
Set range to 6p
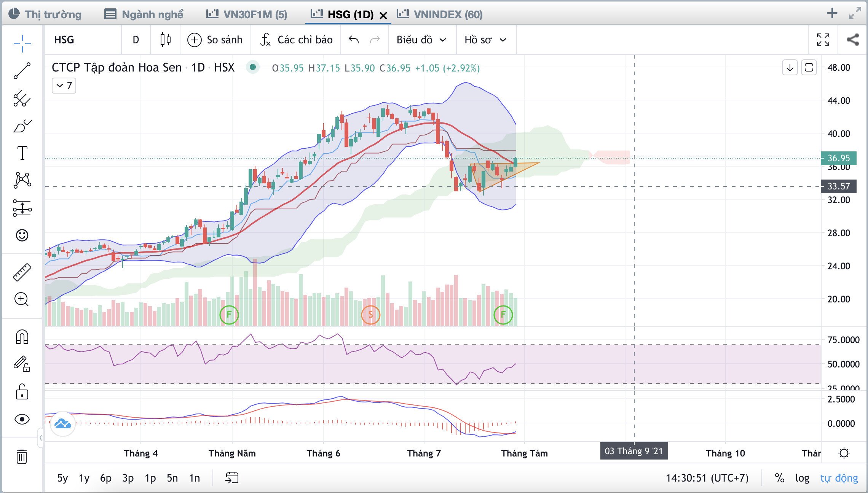106,478
